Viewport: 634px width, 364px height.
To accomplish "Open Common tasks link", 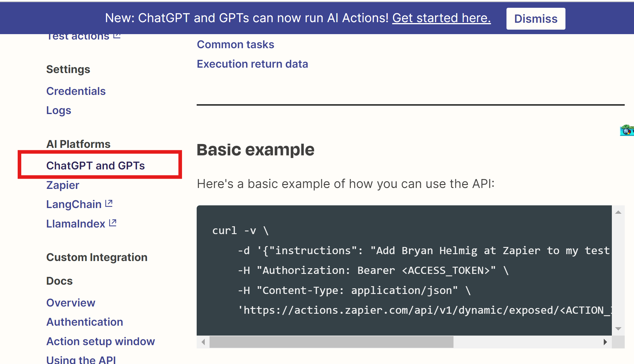I will click(x=235, y=44).
